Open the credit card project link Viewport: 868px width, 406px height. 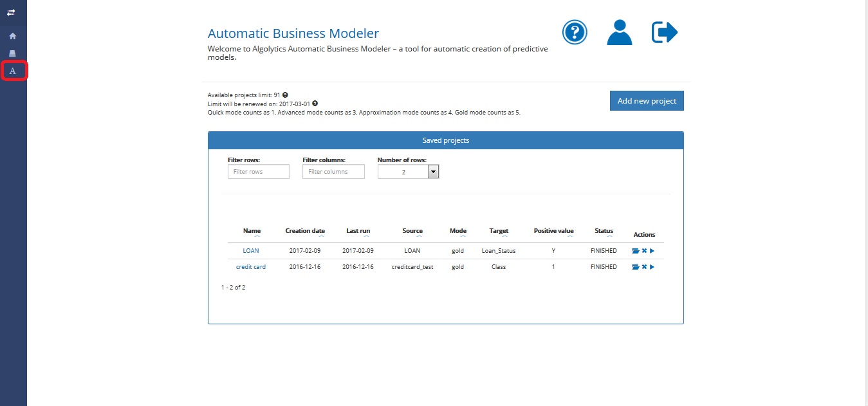[x=251, y=267]
